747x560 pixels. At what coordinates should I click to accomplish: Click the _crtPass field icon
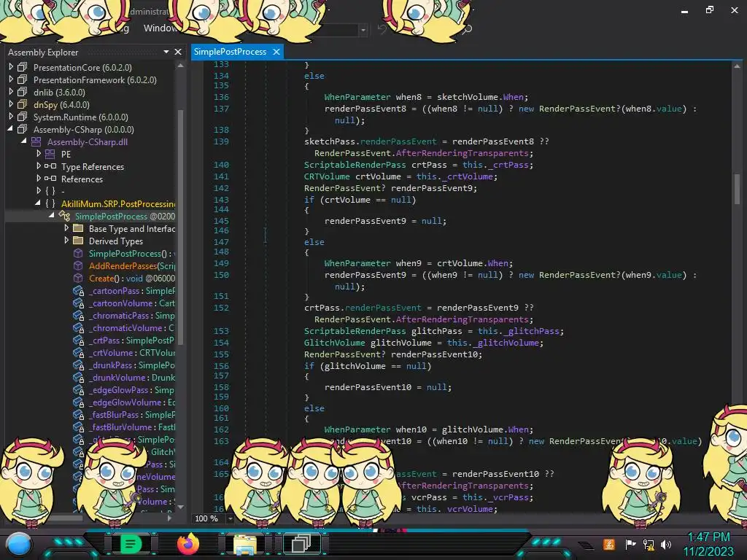click(x=78, y=340)
